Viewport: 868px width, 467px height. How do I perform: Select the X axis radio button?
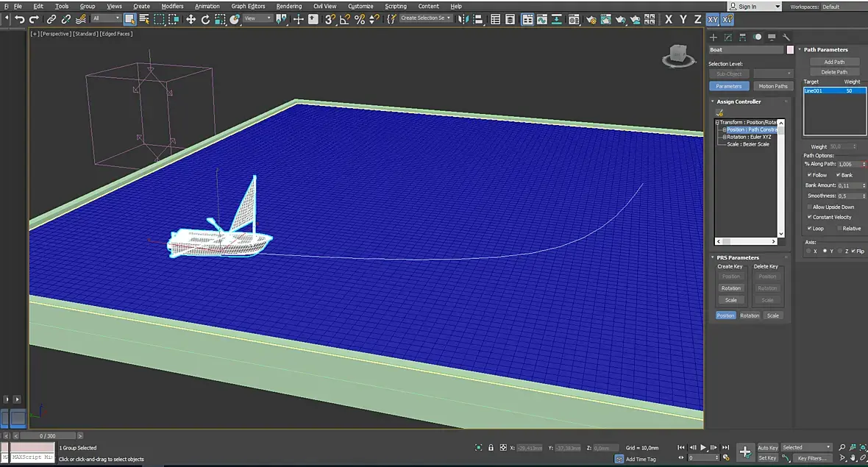point(808,252)
